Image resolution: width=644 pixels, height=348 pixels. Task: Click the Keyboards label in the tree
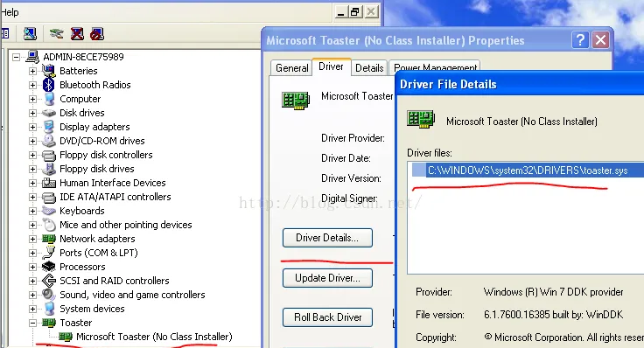tap(81, 211)
